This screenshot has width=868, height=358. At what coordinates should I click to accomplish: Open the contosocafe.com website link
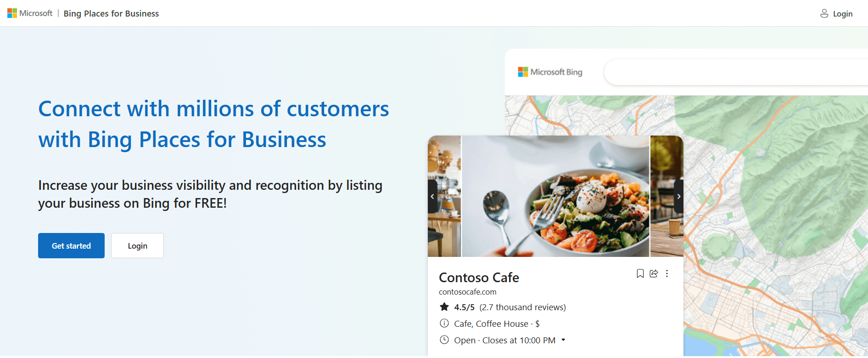click(x=467, y=292)
